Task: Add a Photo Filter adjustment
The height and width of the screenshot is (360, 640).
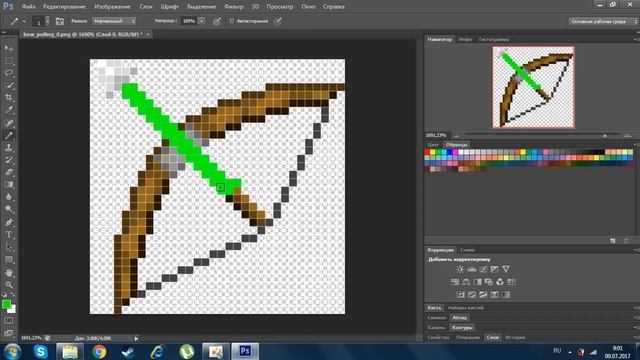Action: coord(489,282)
